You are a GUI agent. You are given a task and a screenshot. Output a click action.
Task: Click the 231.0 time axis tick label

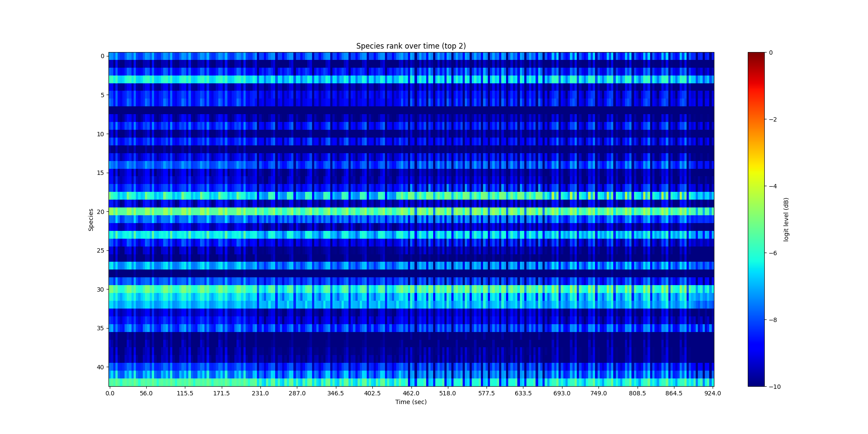point(260,393)
